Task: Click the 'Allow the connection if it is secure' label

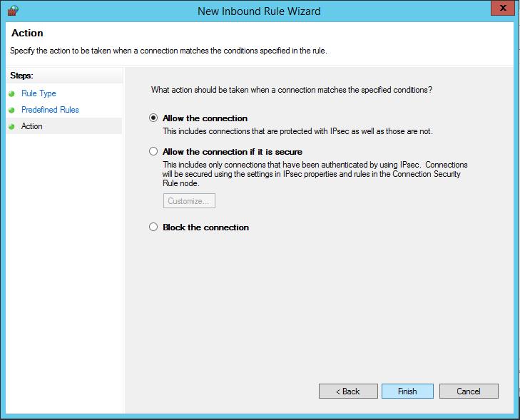Action: point(233,152)
